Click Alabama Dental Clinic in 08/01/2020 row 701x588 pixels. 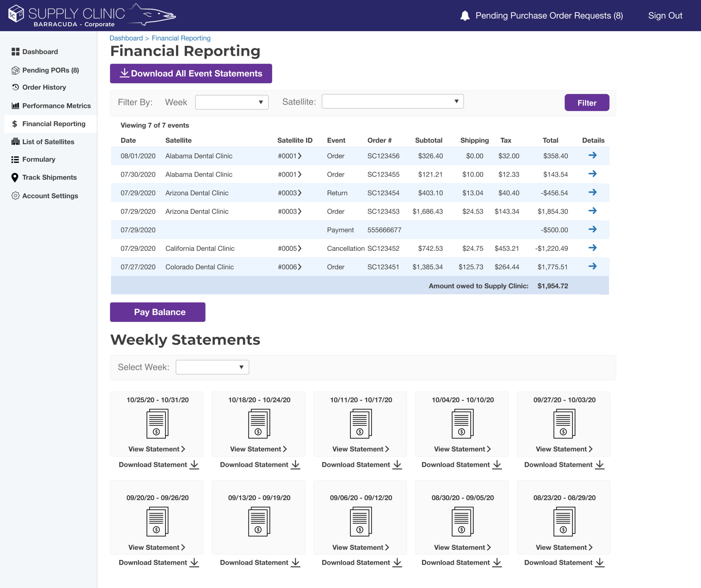click(199, 156)
